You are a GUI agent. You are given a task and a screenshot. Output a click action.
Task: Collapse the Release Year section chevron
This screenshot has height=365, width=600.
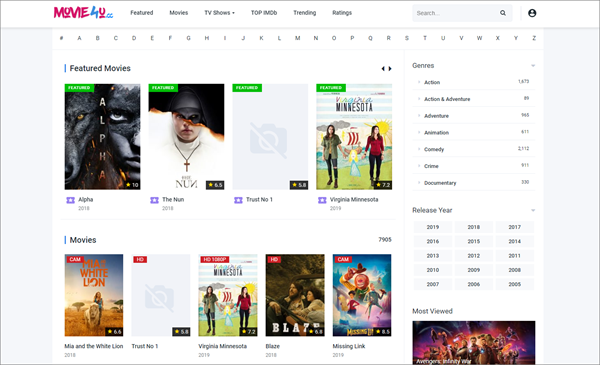pyautogui.click(x=533, y=210)
